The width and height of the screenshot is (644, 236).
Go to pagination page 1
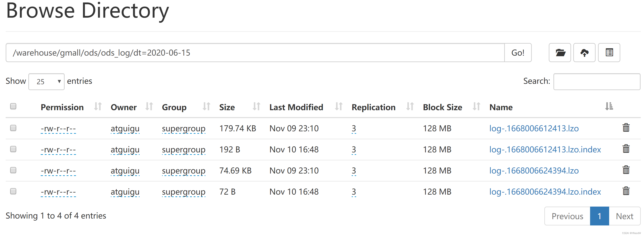[x=599, y=216]
